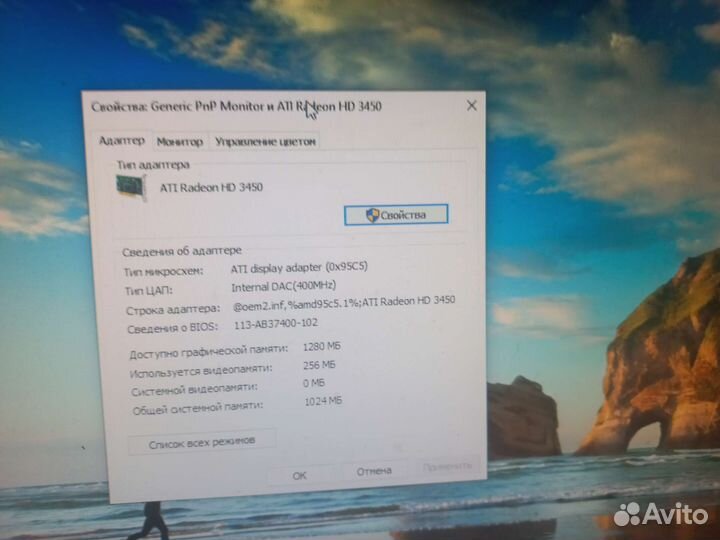This screenshot has height=540, width=720.
Task: Click the dialog title bar text
Action: coord(236,106)
